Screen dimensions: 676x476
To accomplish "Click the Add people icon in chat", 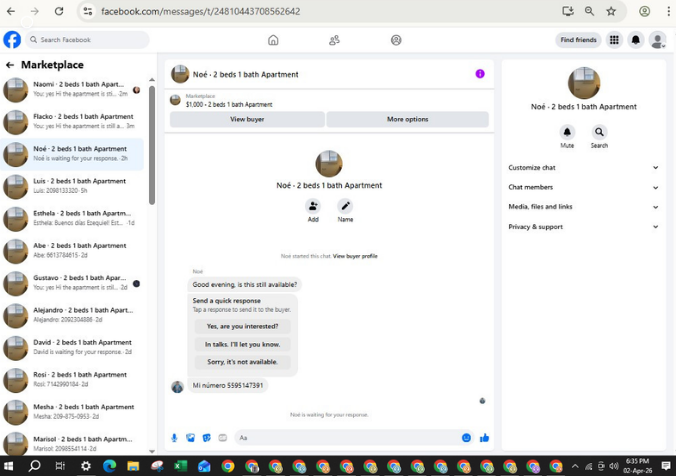I will pyautogui.click(x=313, y=206).
